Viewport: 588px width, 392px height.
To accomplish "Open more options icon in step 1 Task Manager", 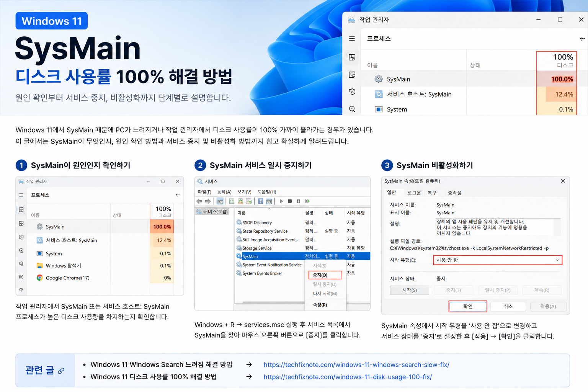I will (178, 195).
